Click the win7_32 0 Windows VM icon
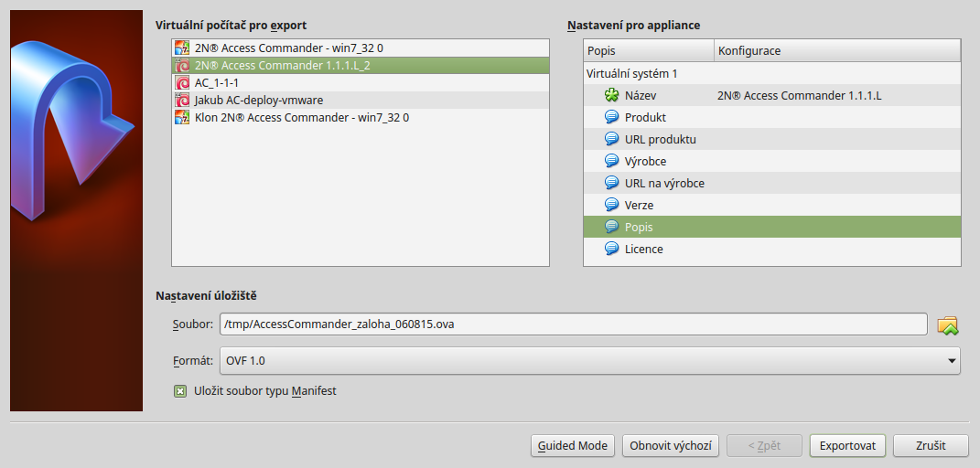 pyautogui.click(x=182, y=48)
